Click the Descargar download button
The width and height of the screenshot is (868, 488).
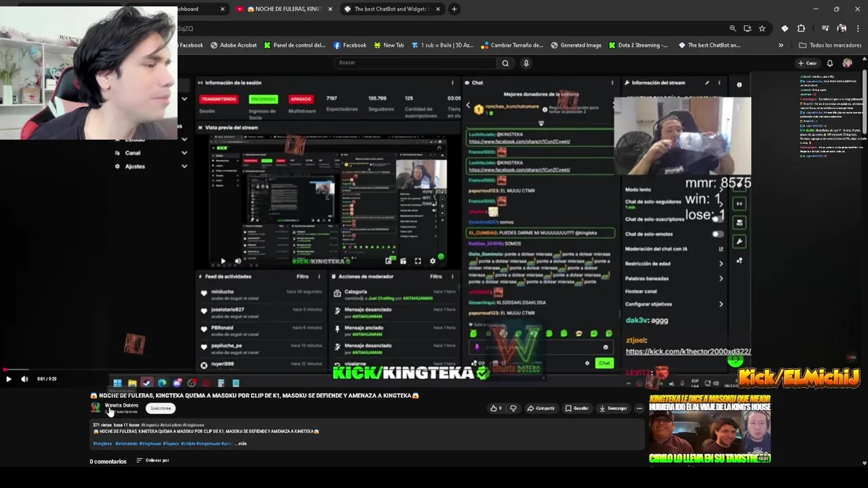[613, 408]
